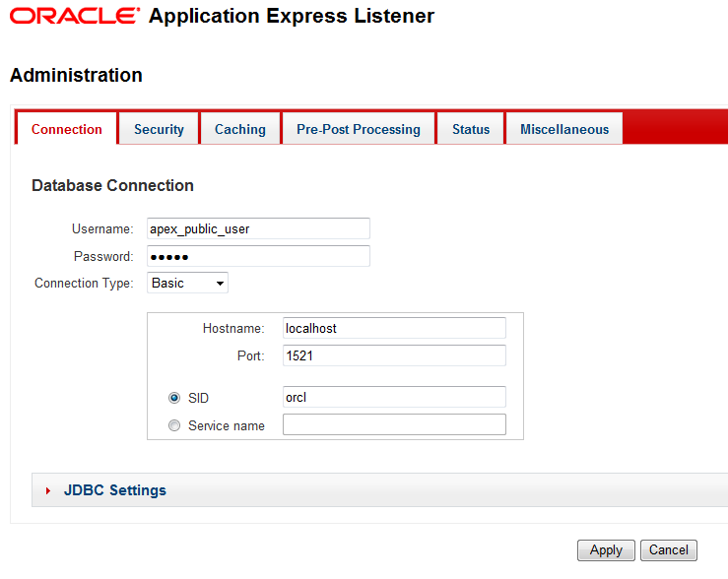
Task: Open the Miscellaneous tab
Action: [x=564, y=129]
